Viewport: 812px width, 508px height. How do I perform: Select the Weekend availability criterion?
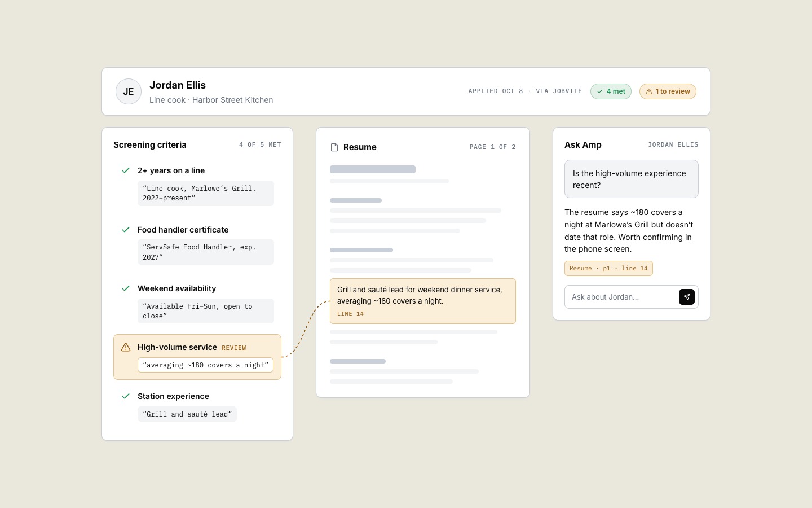pos(176,288)
